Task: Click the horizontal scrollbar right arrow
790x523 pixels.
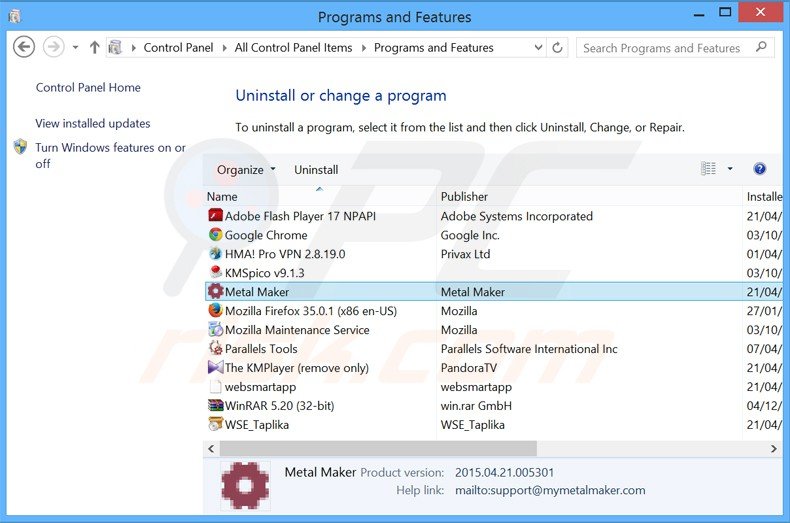Action: pos(774,448)
